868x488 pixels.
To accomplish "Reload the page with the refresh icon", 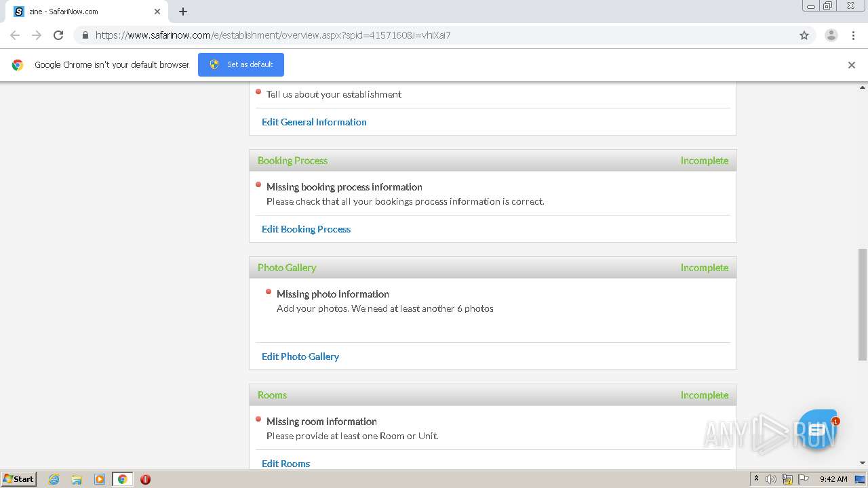I will pos(58,35).
